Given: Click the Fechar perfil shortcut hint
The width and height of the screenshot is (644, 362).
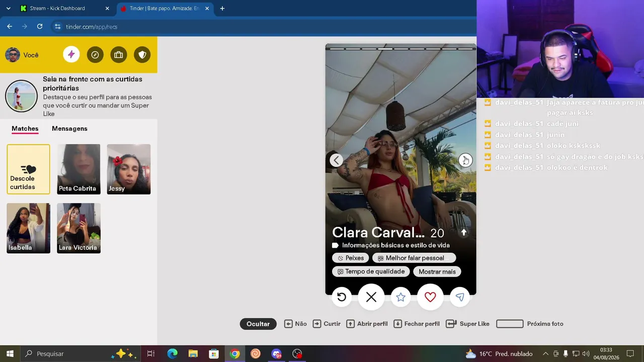Looking at the screenshot, I should click(417, 324).
